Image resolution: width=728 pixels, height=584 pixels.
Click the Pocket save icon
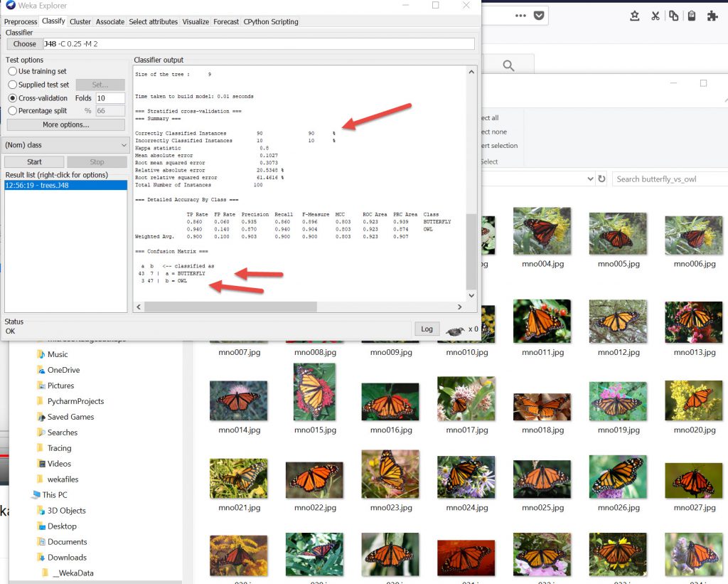point(539,16)
